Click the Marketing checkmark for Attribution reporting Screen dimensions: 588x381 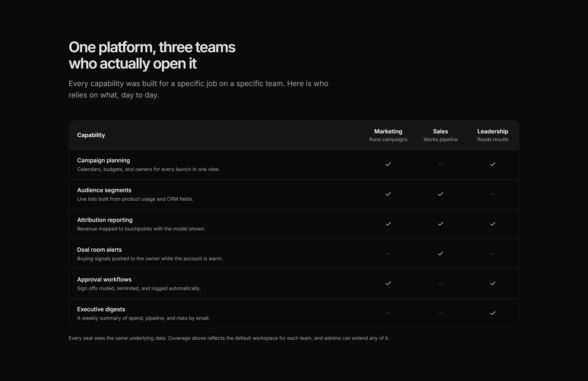coord(388,224)
